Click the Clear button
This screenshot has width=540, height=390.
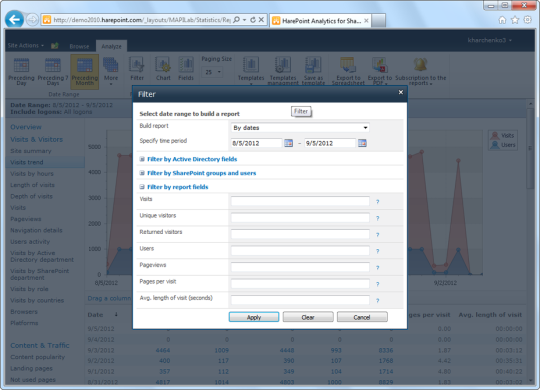(x=308, y=317)
